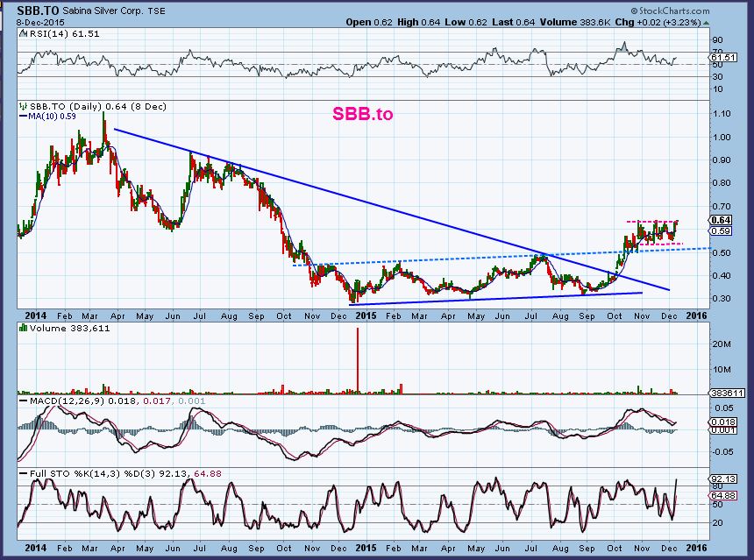Click the 0.018 MACD value tag
This screenshot has height=560, width=754.
tap(722, 422)
